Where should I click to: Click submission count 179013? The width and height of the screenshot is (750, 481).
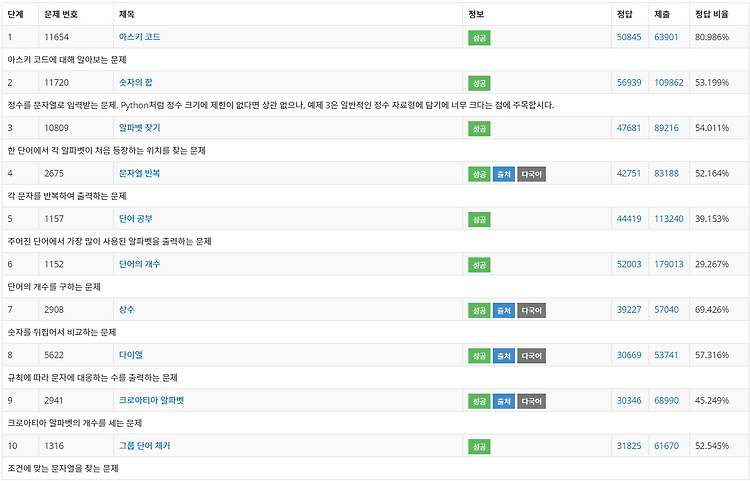coord(669,264)
